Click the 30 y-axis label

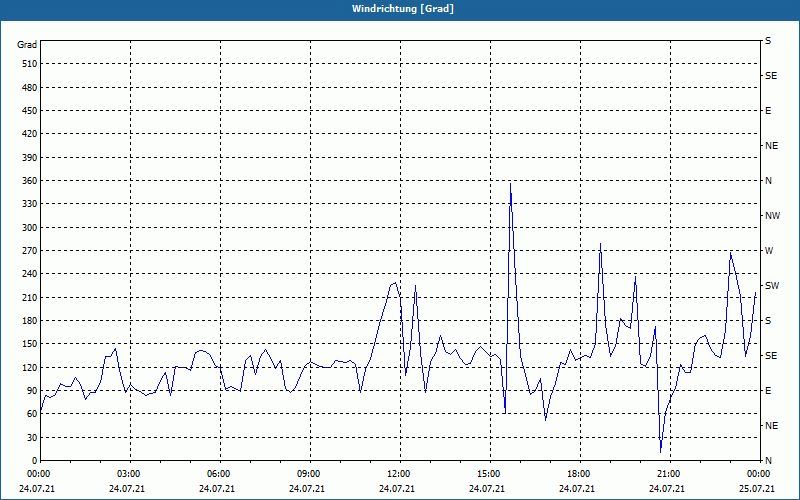tap(32, 437)
